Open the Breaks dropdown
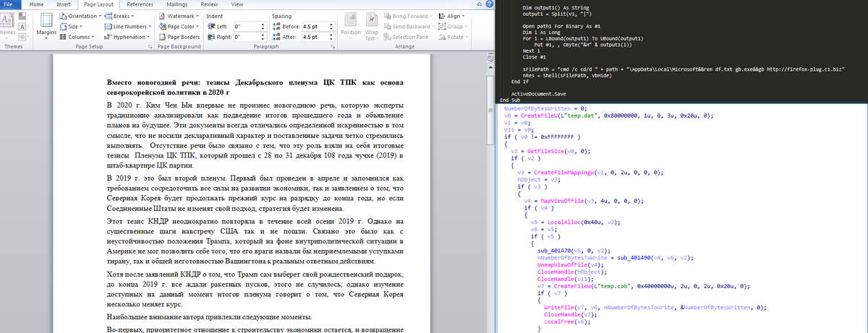868x333 pixels. 119,16
